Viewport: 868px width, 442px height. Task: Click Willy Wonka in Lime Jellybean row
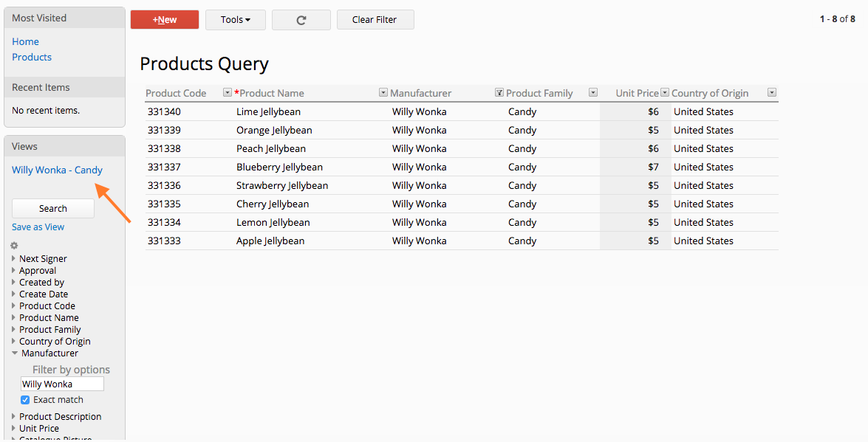[x=419, y=111]
